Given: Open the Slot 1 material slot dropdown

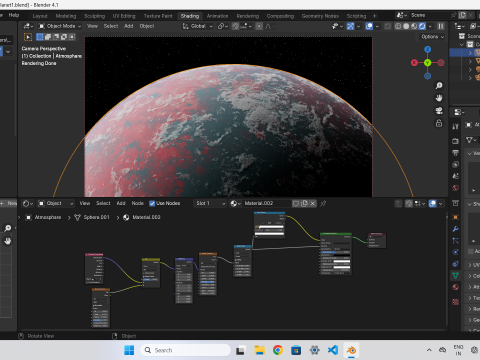Looking at the screenshot, I should point(210,203).
